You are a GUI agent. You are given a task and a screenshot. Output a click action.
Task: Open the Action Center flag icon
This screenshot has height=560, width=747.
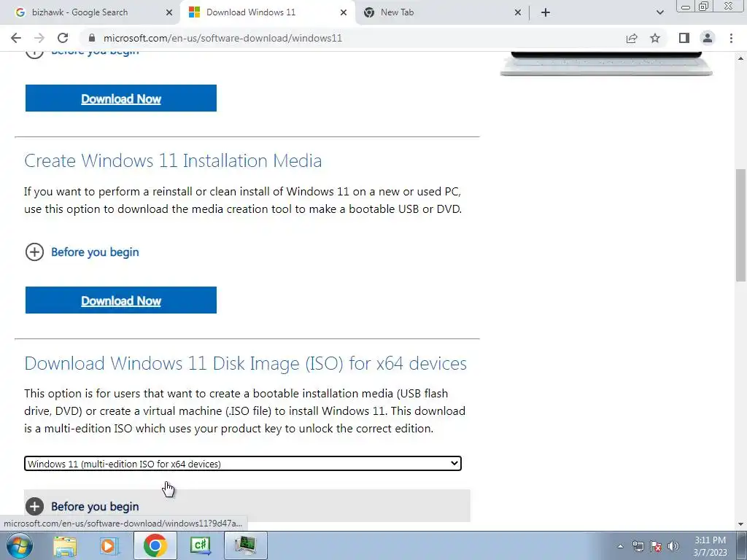click(656, 546)
